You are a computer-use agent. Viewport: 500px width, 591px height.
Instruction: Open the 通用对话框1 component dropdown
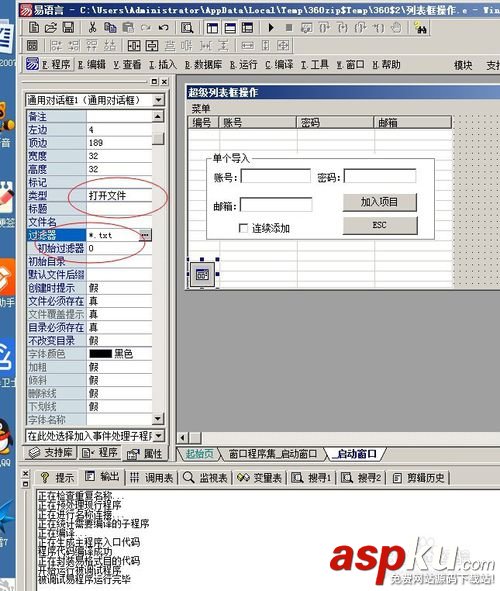click(159, 100)
